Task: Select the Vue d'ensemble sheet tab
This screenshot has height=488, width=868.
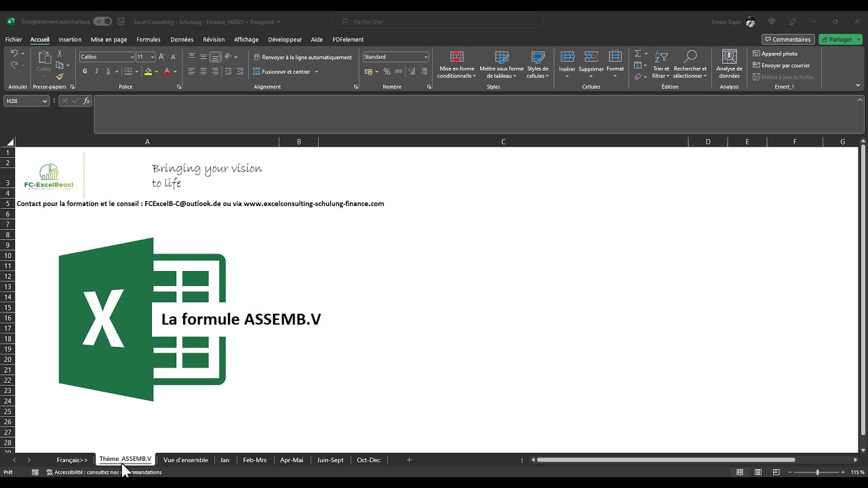Action: pos(186,460)
